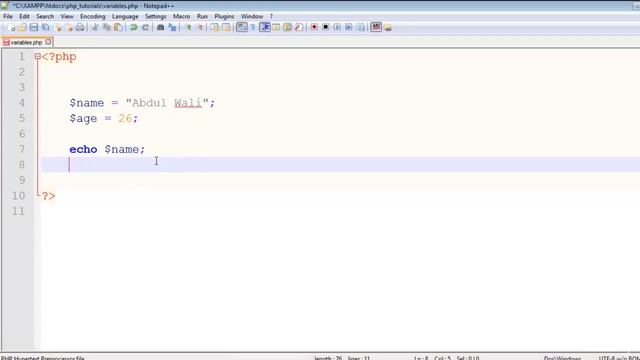
Task: Click the $age variable on line 5
Action: coord(83,118)
